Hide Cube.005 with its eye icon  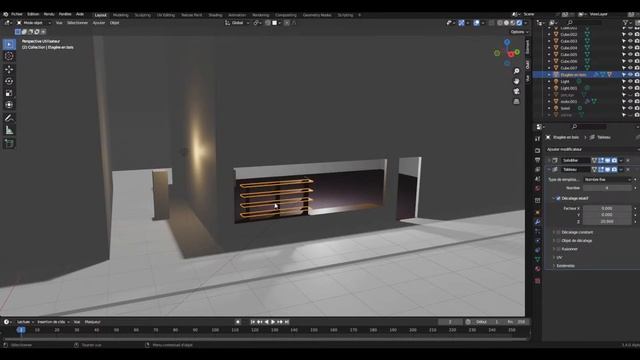click(630, 54)
